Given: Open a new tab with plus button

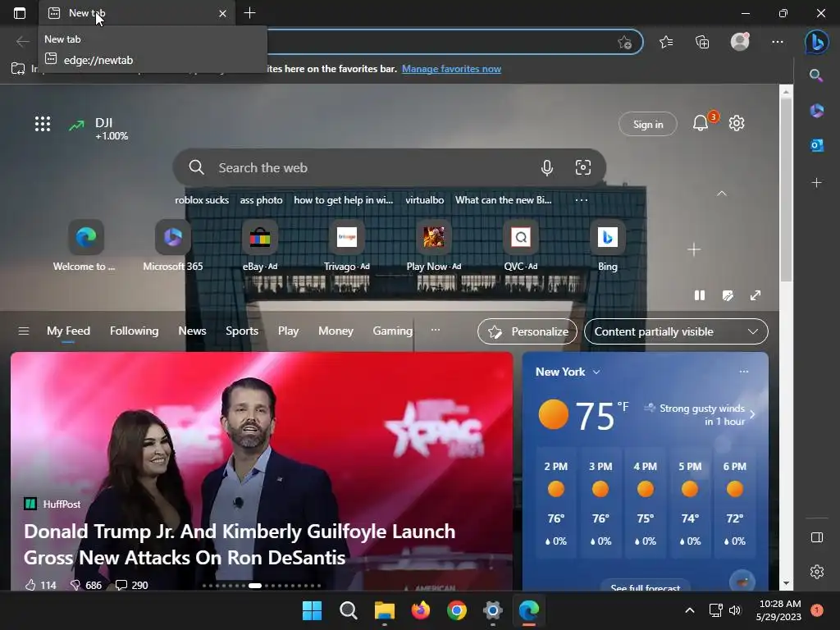Looking at the screenshot, I should point(249,13).
